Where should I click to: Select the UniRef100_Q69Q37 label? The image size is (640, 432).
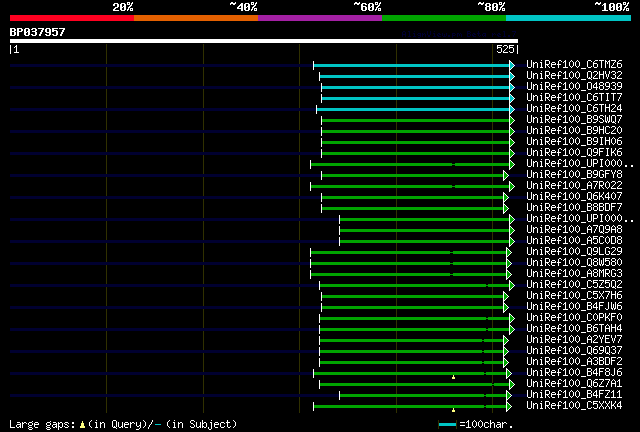[574, 351]
